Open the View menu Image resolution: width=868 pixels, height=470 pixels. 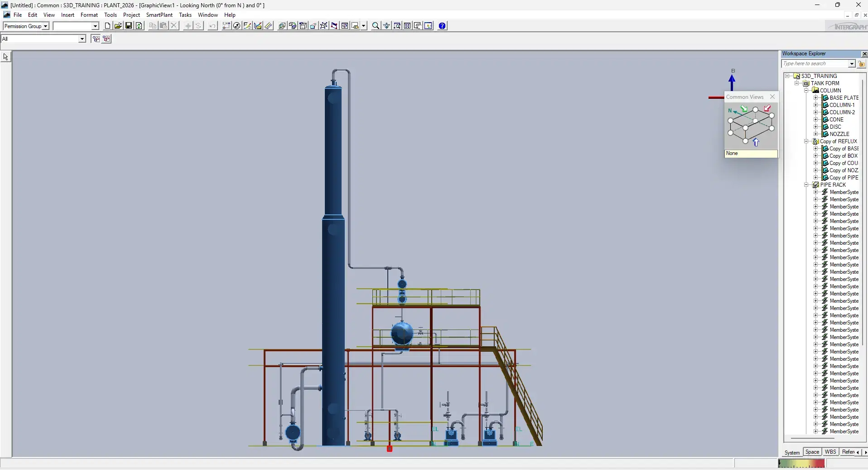coord(49,15)
